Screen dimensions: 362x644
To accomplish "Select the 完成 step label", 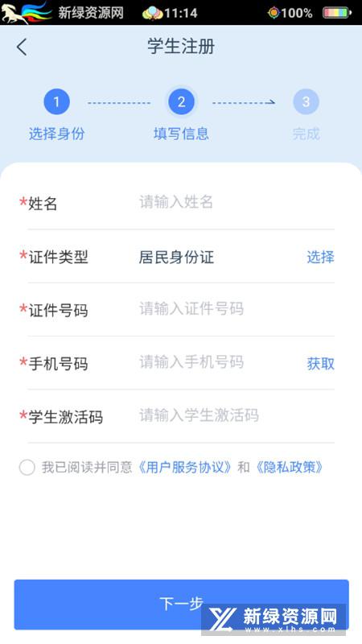I will [x=306, y=134].
